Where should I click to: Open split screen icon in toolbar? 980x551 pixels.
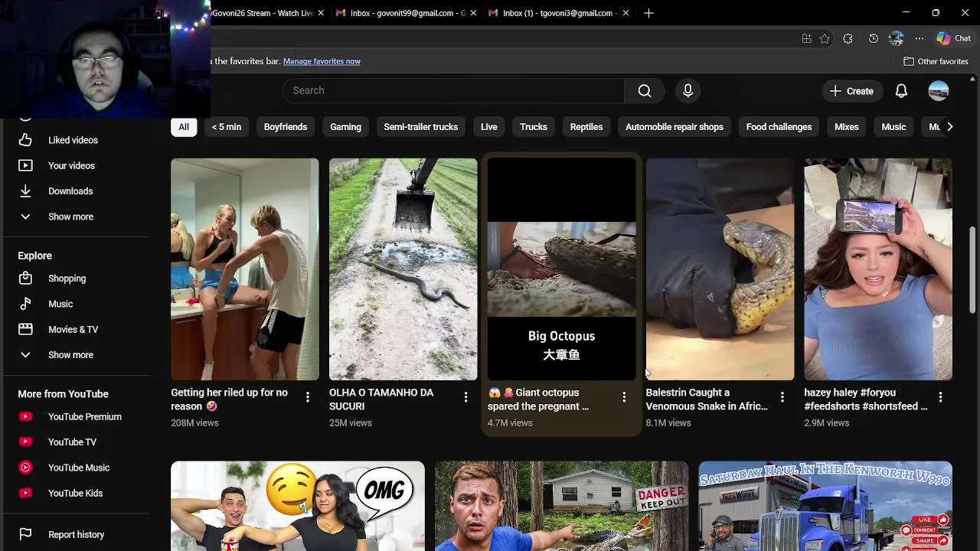point(806,39)
